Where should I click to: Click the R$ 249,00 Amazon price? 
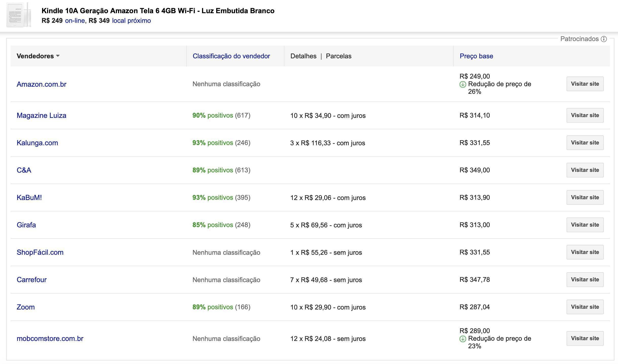(475, 76)
